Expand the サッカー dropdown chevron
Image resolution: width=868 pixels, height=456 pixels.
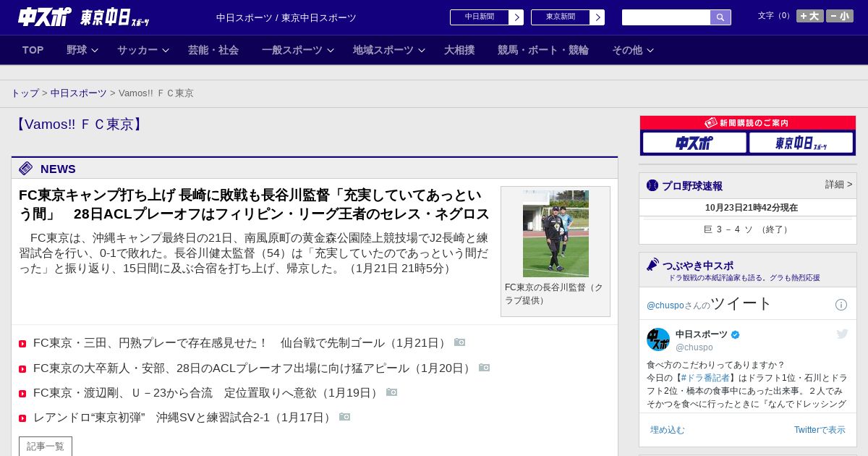click(x=166, y=50)
